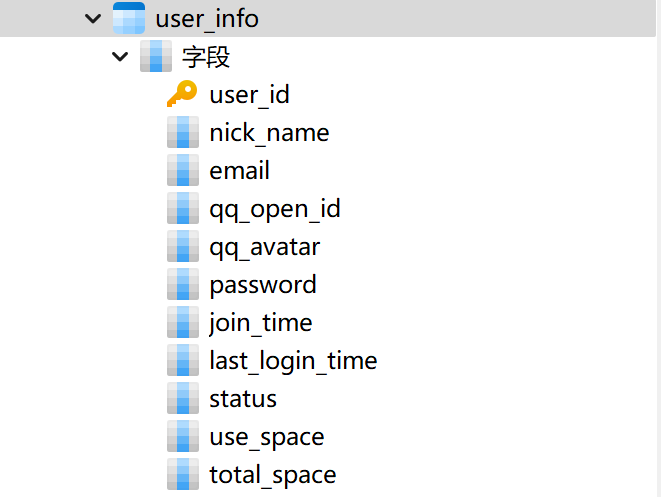Image resolution: width=661 pixels, height=497 pixels.
Task: Click the column icon beside last_login_time
Action: point(183,360)
